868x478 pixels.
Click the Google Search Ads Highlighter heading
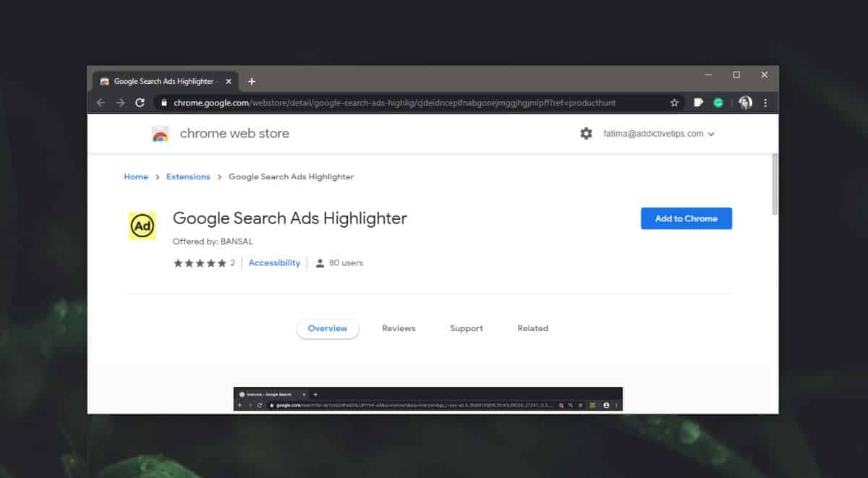[290, 218]
